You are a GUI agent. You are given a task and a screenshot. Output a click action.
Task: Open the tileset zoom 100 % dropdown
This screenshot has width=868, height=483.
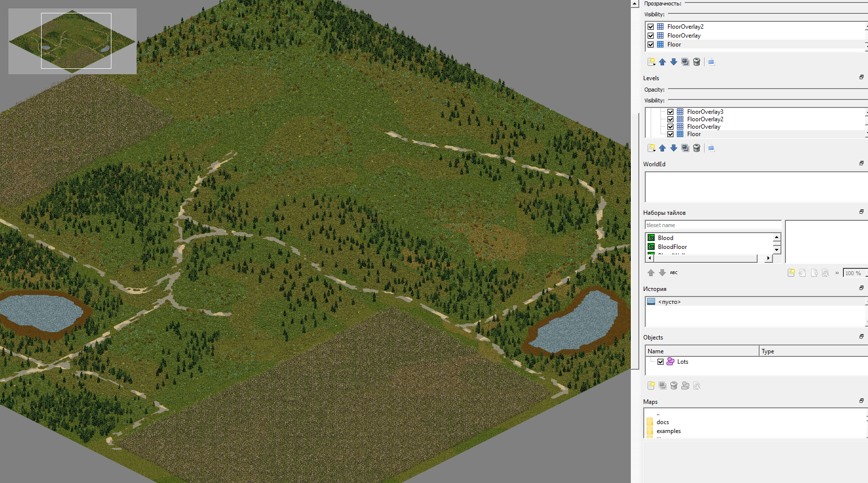tap(855, 273)
